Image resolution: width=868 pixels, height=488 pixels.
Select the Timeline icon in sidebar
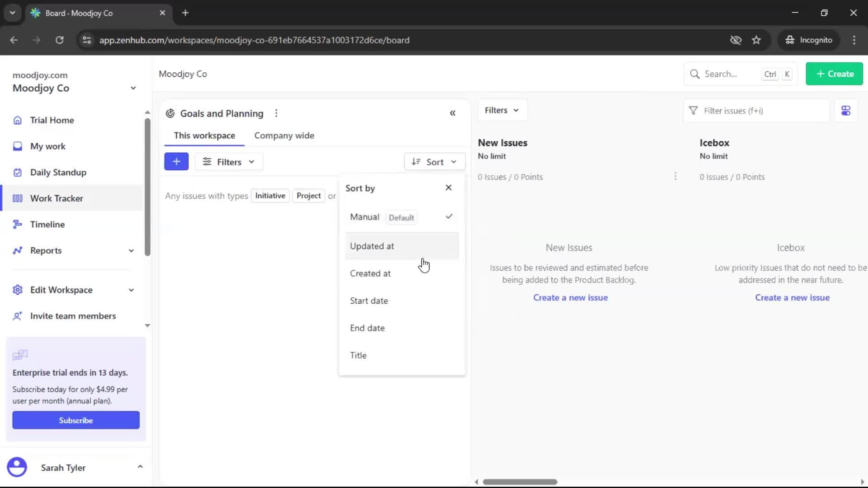point(17,224)
